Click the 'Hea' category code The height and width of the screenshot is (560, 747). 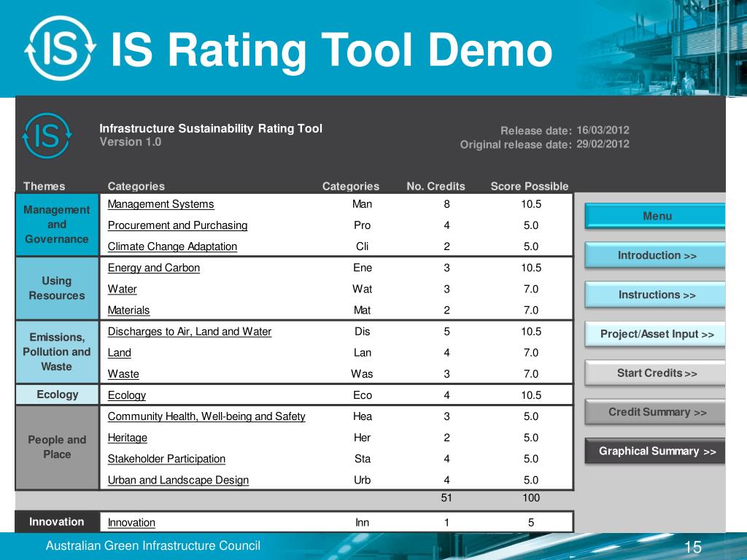(x=362, y=416)
